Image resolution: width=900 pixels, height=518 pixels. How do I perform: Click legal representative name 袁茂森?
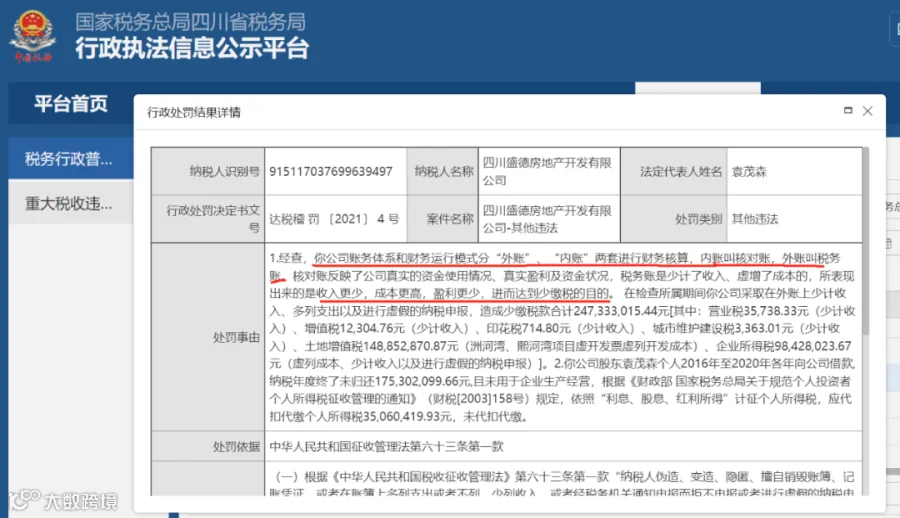click(749, 172)
